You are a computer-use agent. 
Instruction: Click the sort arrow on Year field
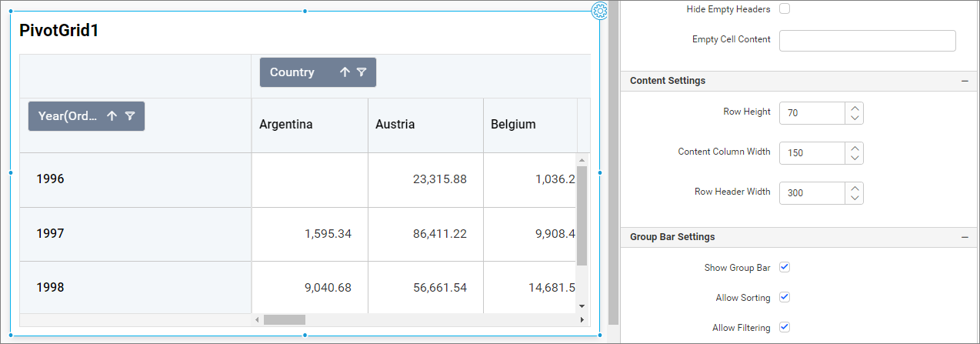[x=112, y=116]
